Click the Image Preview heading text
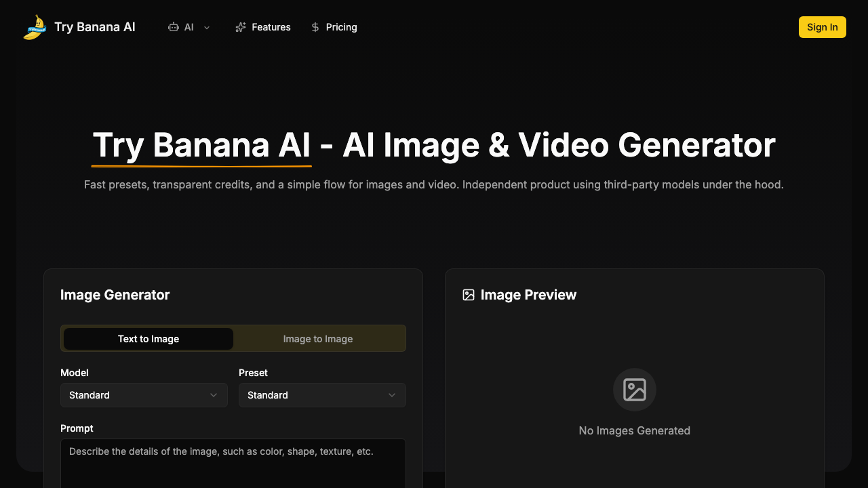This screenshot has height=488, width=868. coord(528,295)
